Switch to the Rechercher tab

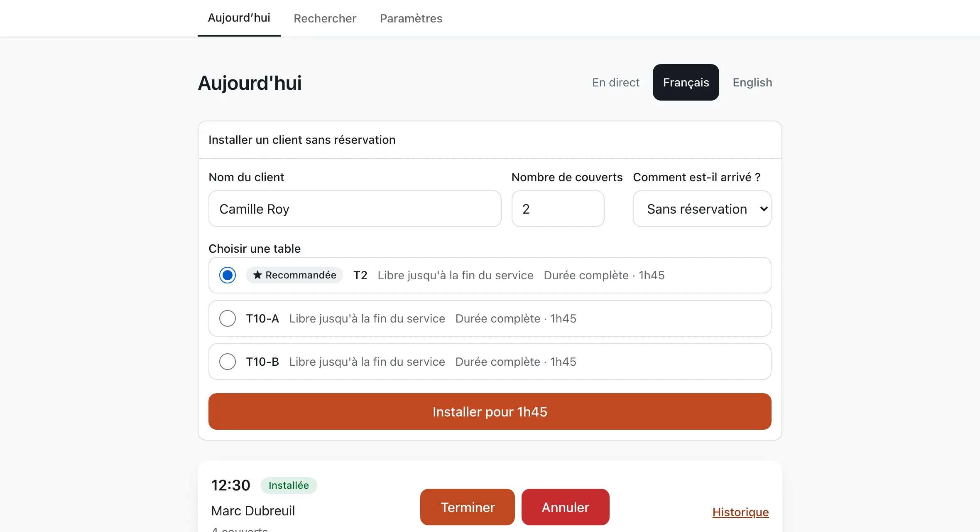325,18
